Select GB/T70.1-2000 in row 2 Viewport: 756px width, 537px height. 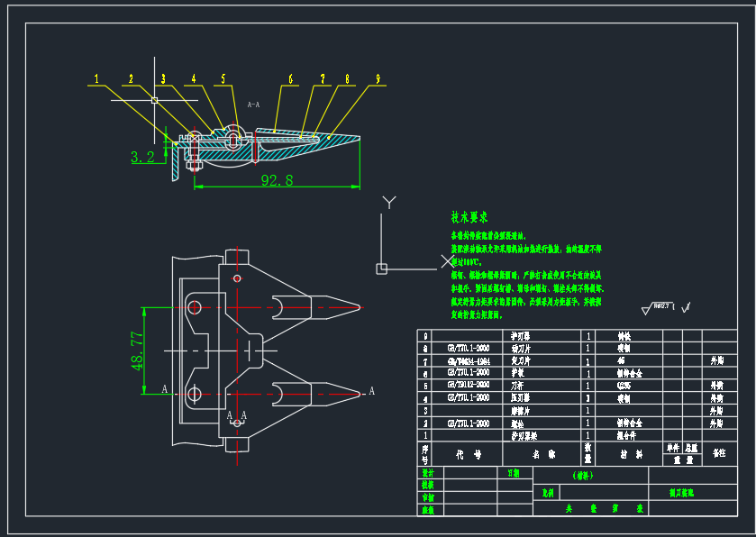(x=469, y=423)
